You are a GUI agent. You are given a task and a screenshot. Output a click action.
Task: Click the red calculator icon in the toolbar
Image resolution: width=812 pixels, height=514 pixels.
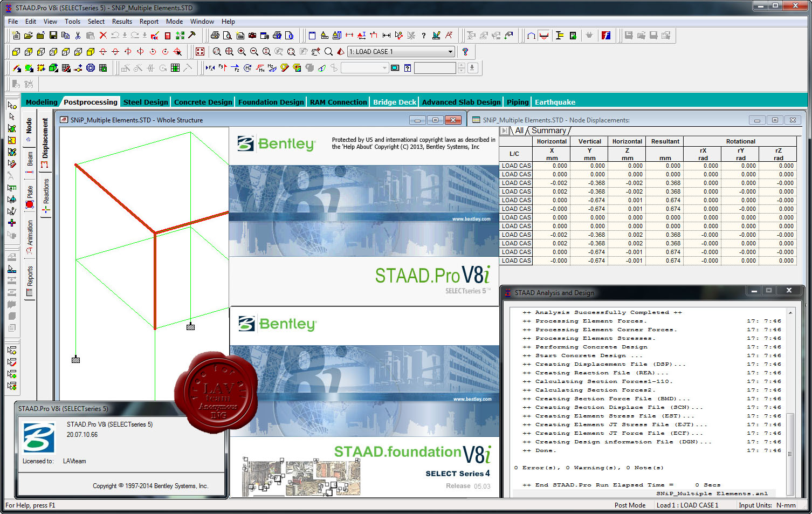pyautogui.click(x=168, y=36)
